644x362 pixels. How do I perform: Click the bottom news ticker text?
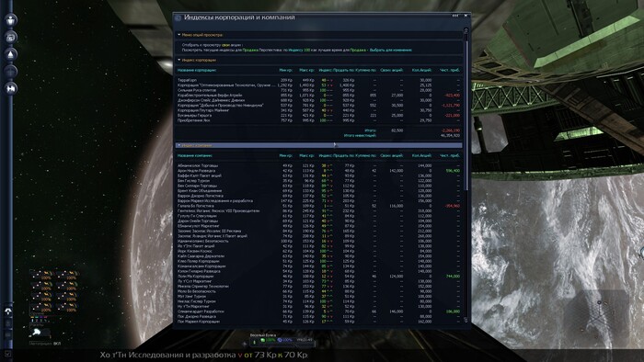click(203, 355)
